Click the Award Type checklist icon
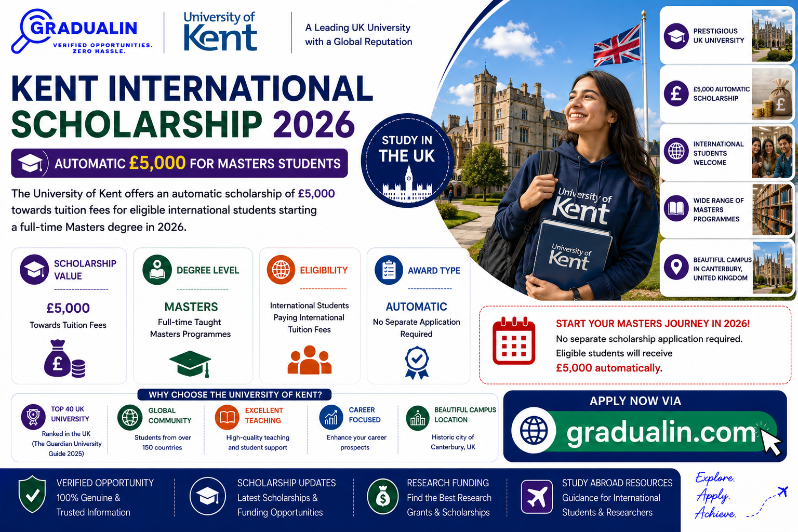Image resolution: width=798 pixels, height=532 pixels. (389, 270)
